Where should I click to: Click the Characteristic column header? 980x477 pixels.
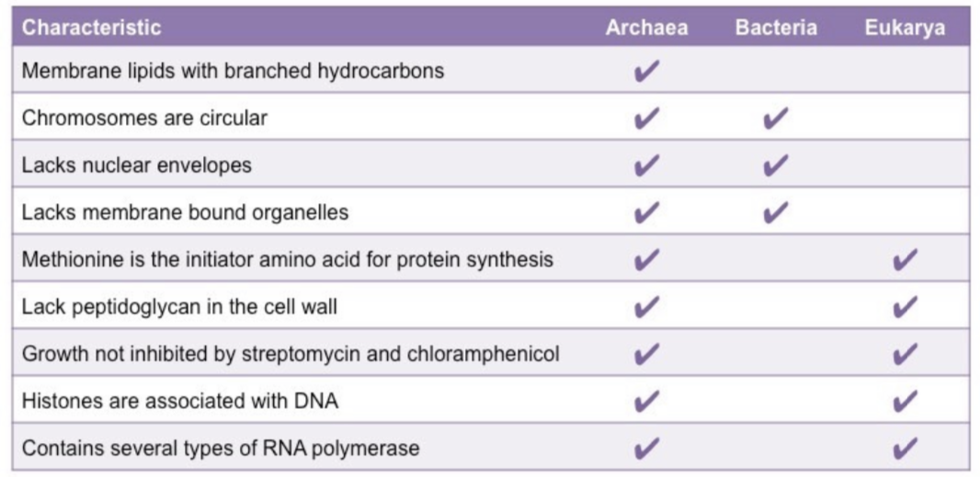91,28
